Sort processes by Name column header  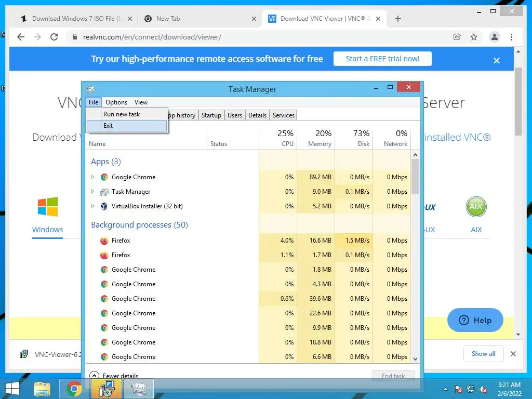coord(147,138)
